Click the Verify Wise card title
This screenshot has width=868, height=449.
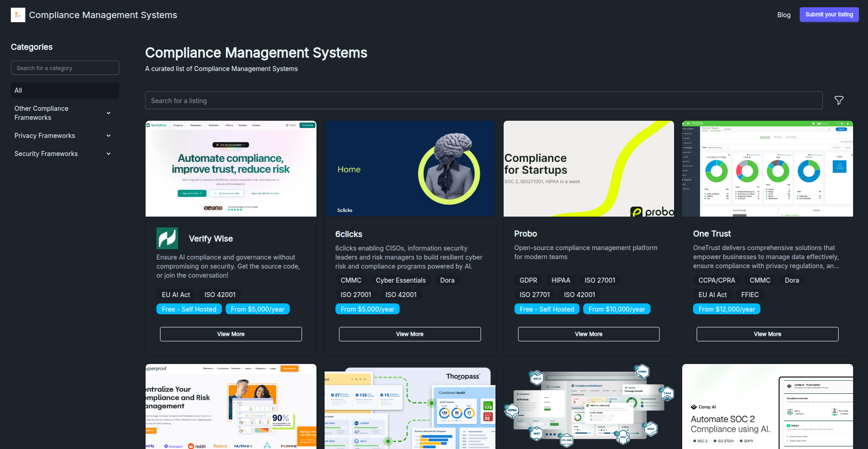(x=211, y=239)
